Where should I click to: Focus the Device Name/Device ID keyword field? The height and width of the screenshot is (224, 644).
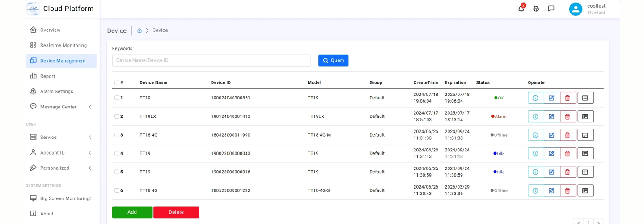pyautogui.click(x=211, y=60)
